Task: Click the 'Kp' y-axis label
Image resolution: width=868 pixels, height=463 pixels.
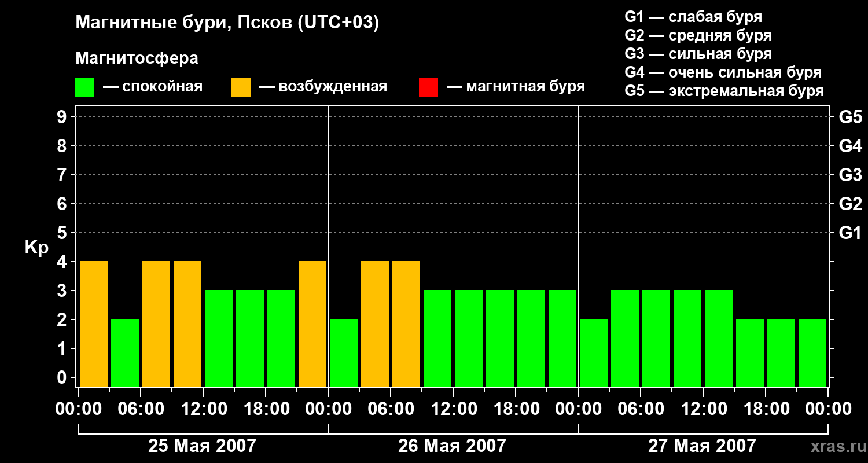Action: [36, 248]
